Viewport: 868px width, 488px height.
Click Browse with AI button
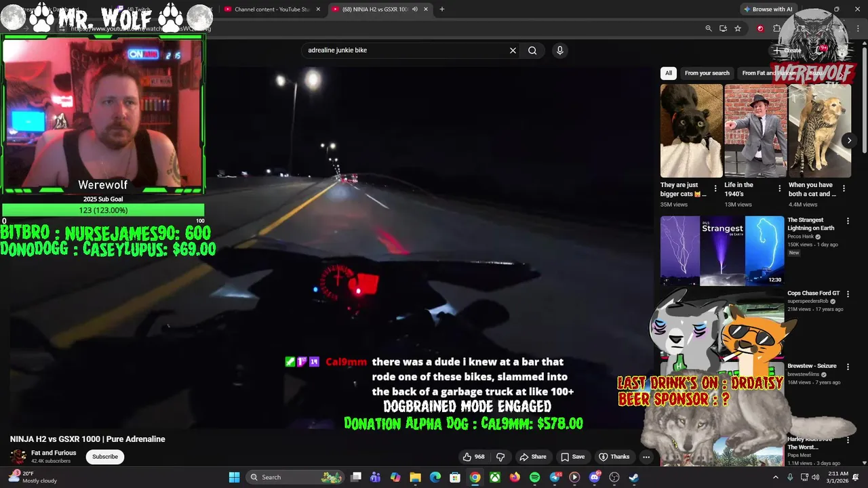tap(768, 9)
